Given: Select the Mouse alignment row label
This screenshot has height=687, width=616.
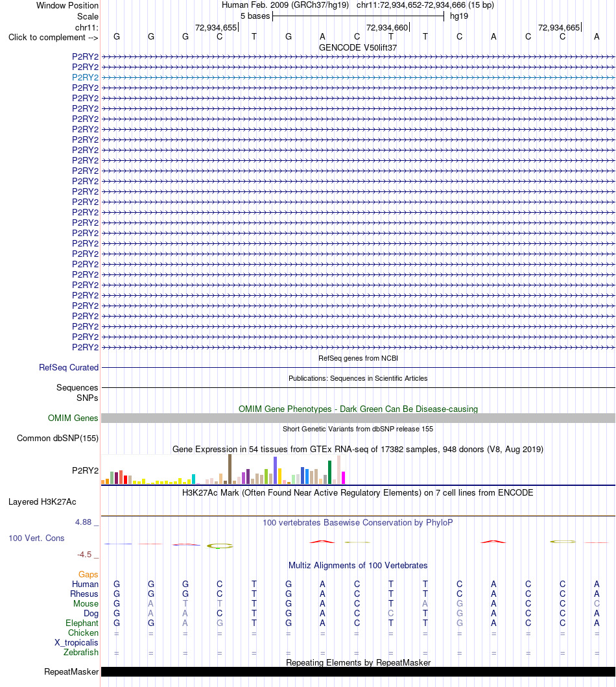Looking at the screenshot, I should (x=86, y=604).
